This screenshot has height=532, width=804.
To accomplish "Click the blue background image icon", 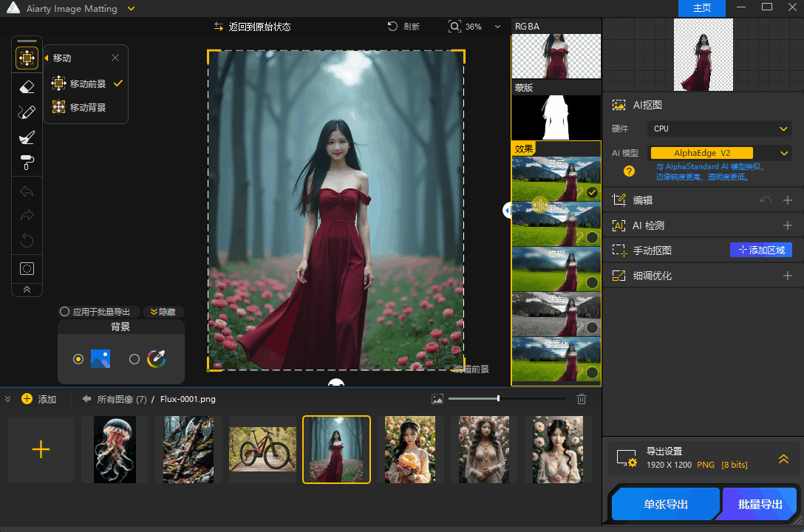I will pyautogui.click(x=100, y=359).
